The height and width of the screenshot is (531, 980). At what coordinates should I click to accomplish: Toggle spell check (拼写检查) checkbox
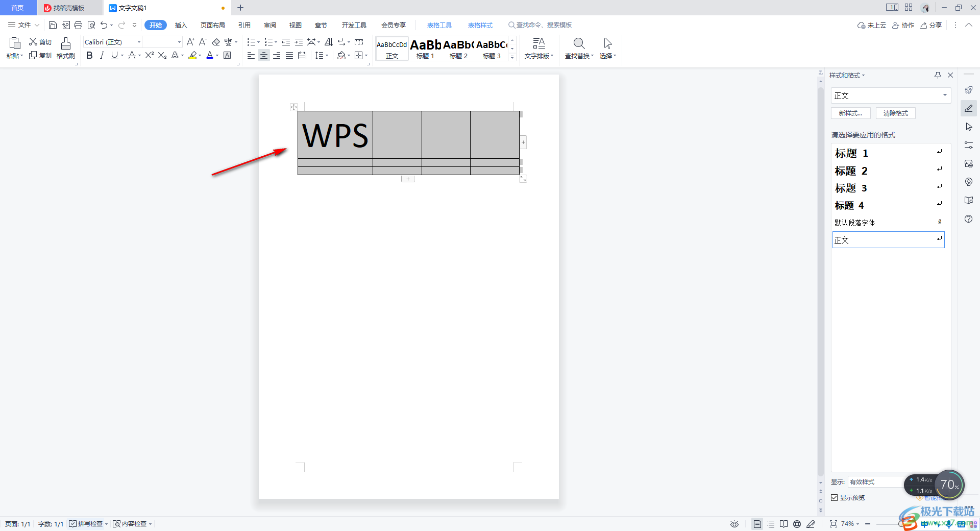click(72, 524)
